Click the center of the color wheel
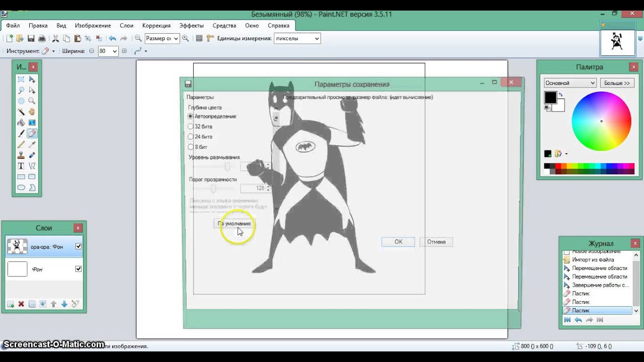644x362 pixels. 601,121
